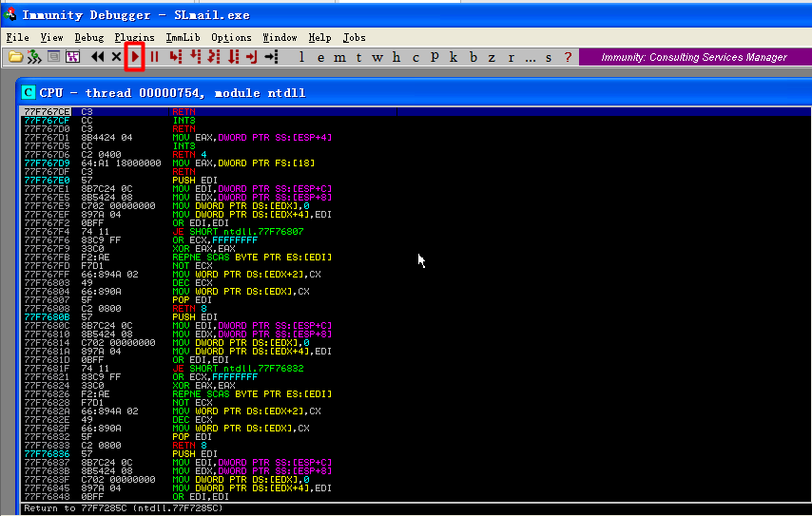
Task: Select address 77F7680B row
Action: click(416, 316)
